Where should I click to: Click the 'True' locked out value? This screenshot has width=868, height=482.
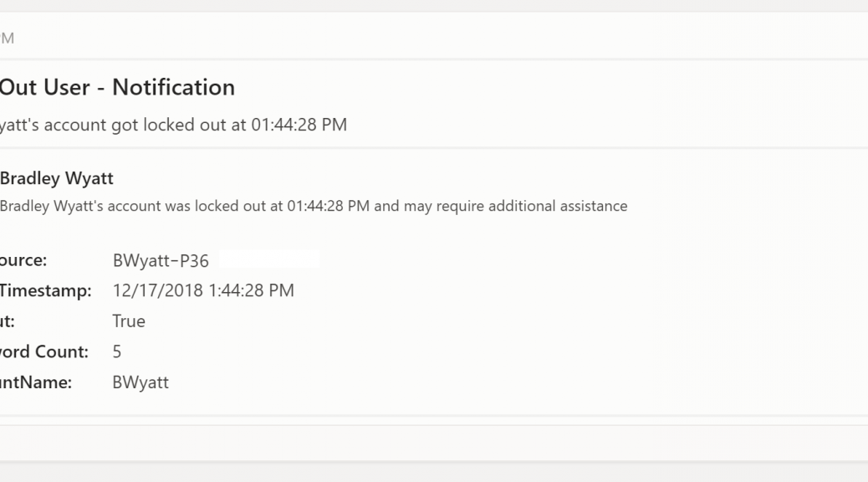click(129, 321)
